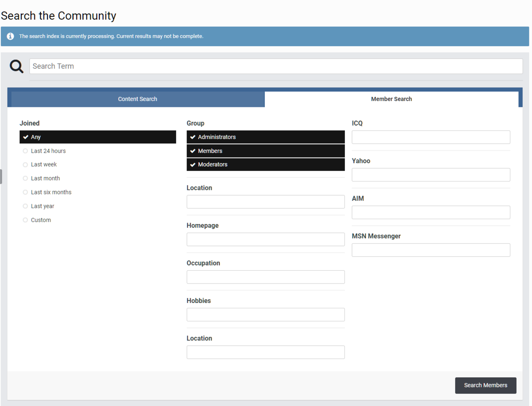Click the info icon on the processing notice
Viewport: 532px width, 406px height.
click(x=10, y=36)
